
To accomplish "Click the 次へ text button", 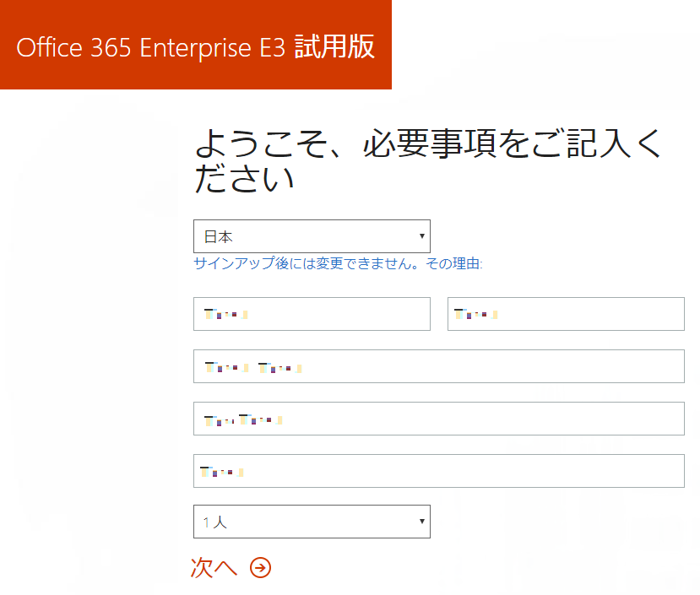I will pos(214,568).
